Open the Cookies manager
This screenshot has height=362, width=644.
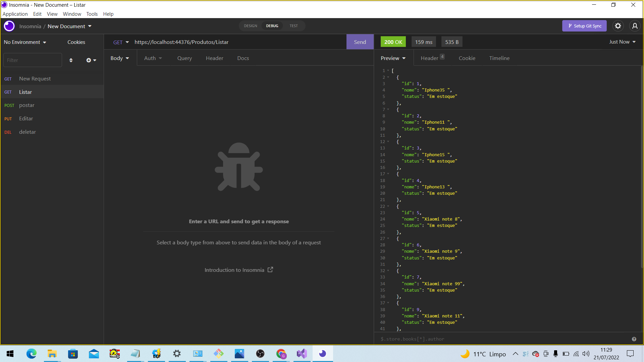(76, 42)
